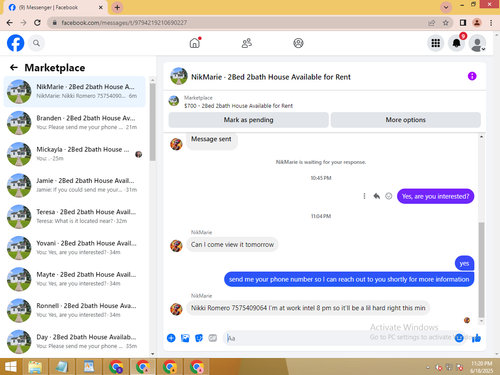The image size is (500, 375).
Task: Open the plus more actions icon in composer
Action: coord(171,338)
